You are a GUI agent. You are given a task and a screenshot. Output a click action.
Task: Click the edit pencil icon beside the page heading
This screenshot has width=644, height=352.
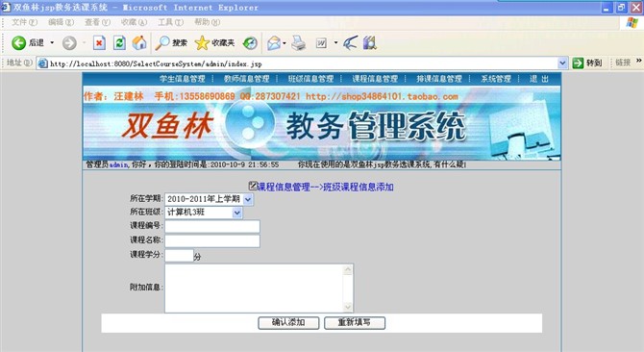point(253,186)
